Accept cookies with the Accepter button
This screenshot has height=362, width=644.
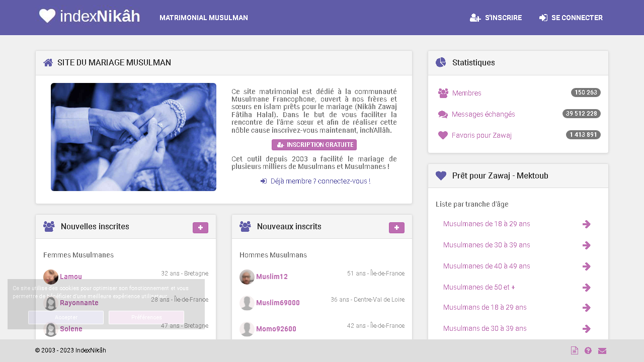click(66, 317)
